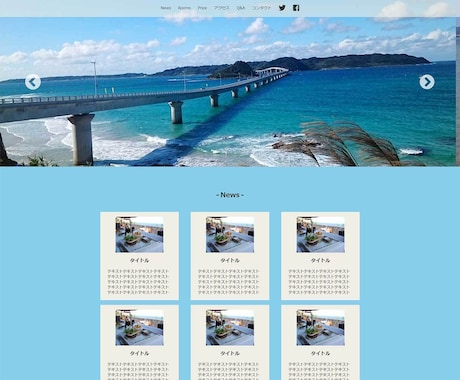Click タイトル in first-row right card

click(320, 260)
